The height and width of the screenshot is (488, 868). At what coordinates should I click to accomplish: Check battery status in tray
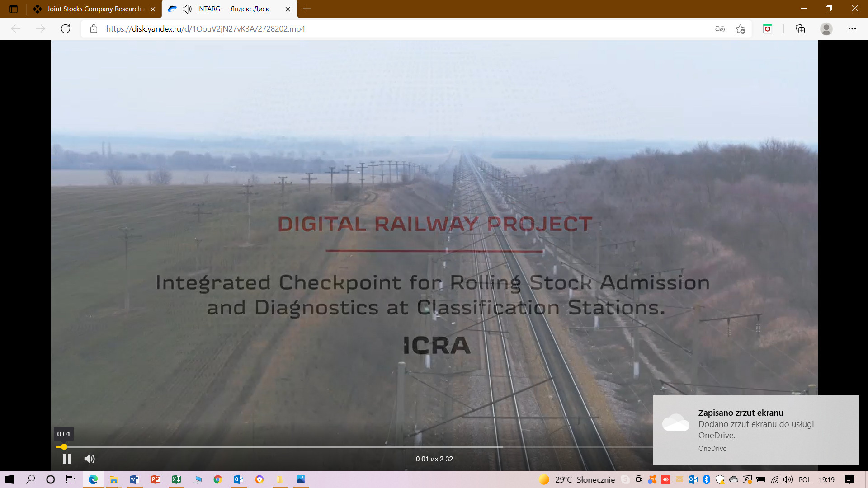tap(761, 479)
